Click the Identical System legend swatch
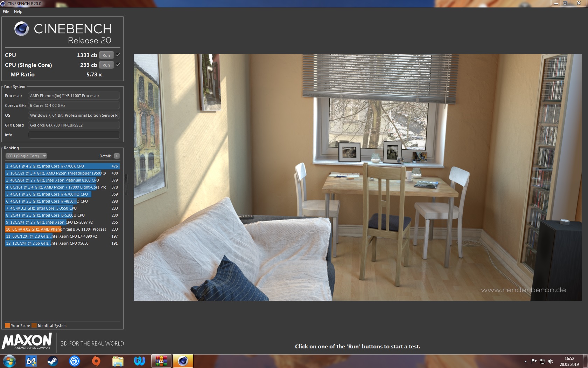Image resolution: width=588 pixels, height=368 pixels. (34, 326)
